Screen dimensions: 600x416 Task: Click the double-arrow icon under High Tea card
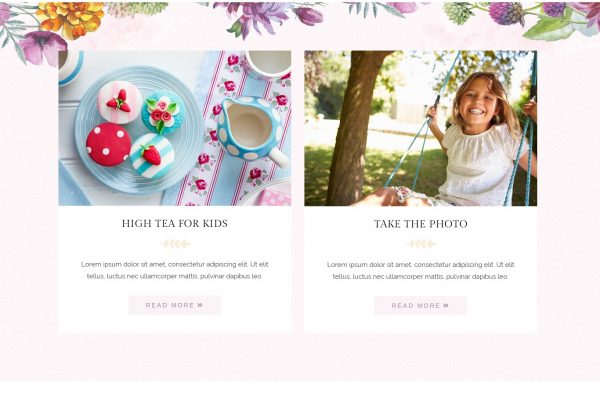pos(200,305)
